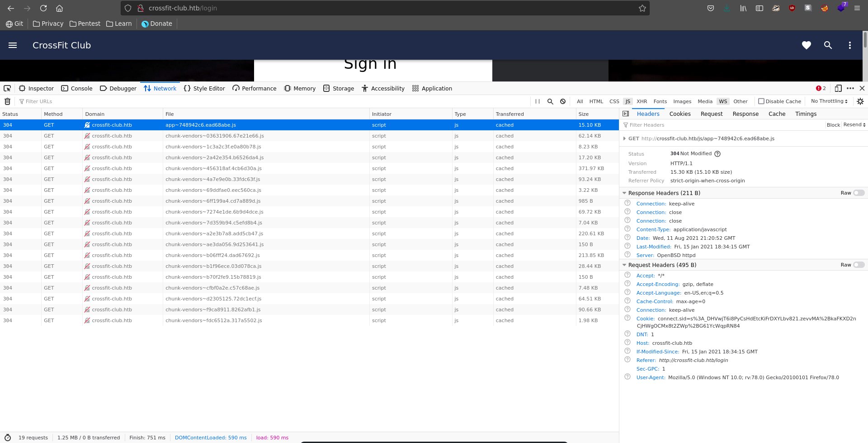
Task: Collapse the Response Headers section
Action: [624, 193]
